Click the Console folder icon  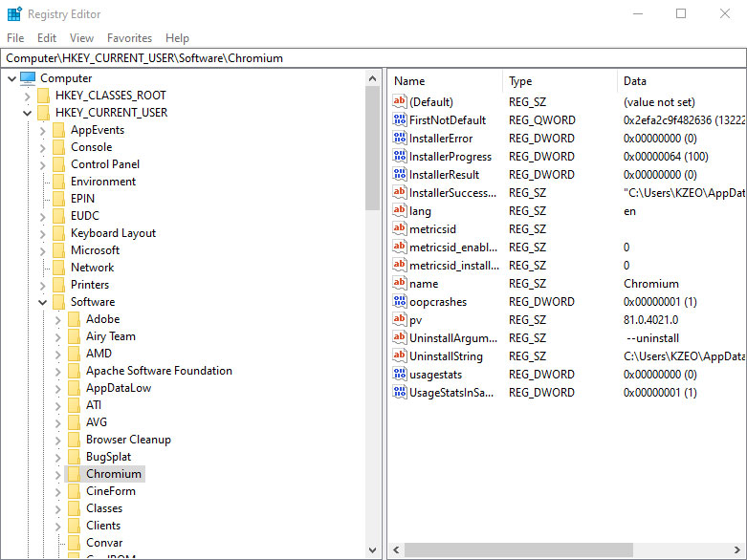tap(58, 147)
